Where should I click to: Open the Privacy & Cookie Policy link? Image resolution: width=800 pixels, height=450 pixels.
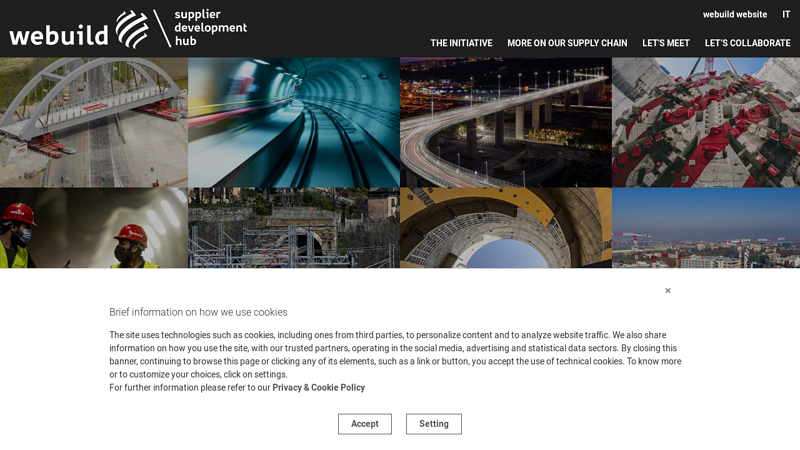[318, 388]
